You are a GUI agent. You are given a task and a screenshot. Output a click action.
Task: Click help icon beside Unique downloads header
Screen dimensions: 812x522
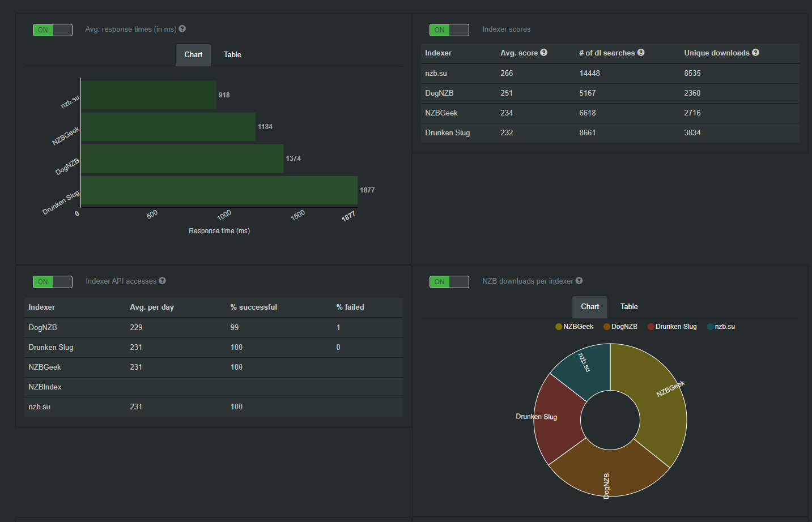tap(755, 53)
